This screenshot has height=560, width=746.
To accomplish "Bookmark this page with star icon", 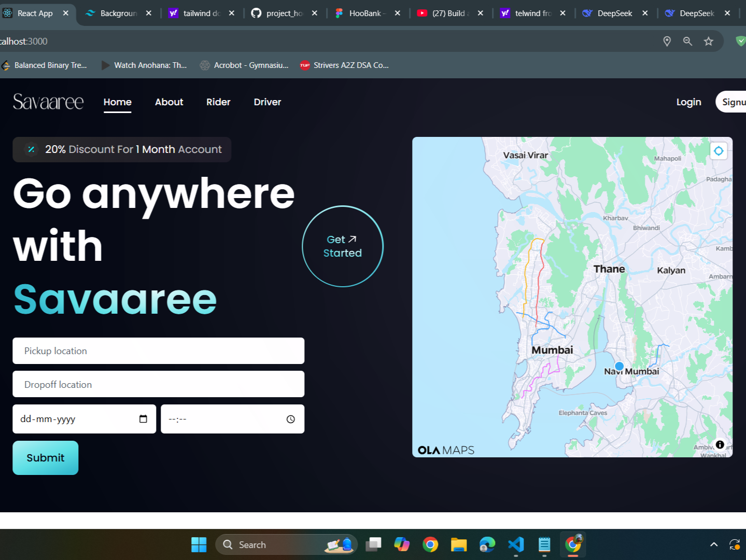I will click(708, 41).
